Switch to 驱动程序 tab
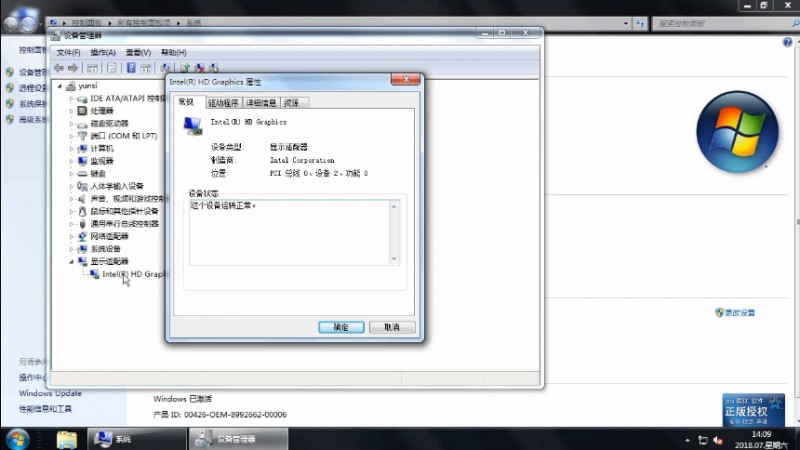The width and height of the screenshot is (800, 450). (x=223, y=103)
